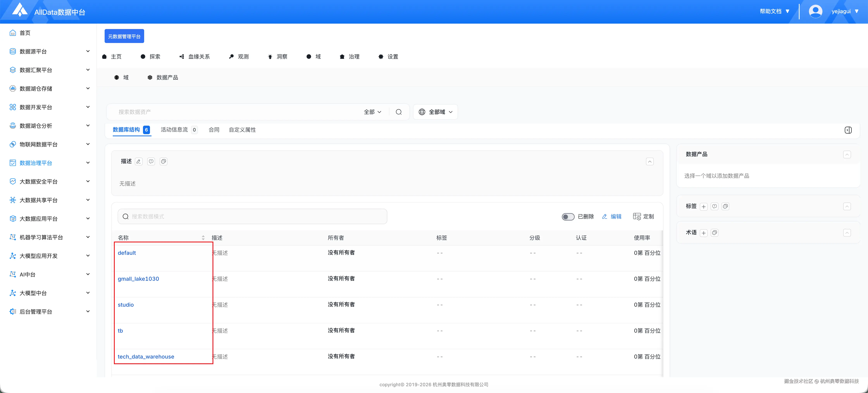Click the 编辑 edit link
Viewport: 868px width, 393px height.
612,217
